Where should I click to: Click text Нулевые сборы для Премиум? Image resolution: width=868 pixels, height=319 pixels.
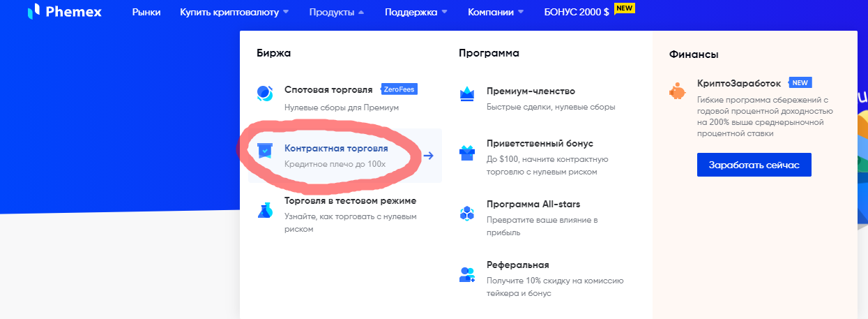[x=342, y=107]
